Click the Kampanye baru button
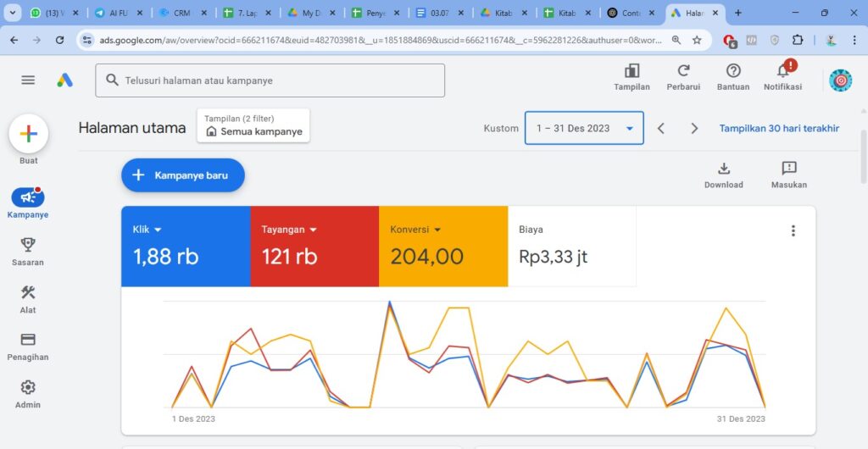 183,175
